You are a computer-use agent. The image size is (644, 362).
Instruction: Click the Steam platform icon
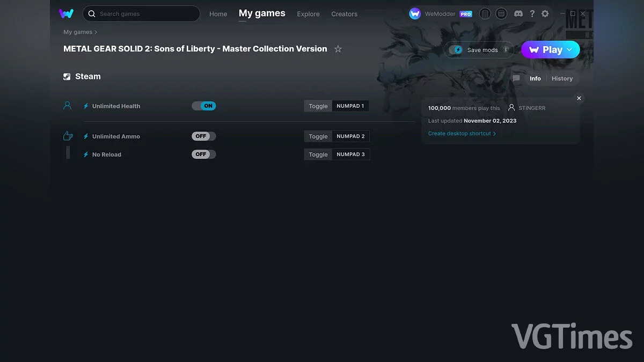point(67,77)
